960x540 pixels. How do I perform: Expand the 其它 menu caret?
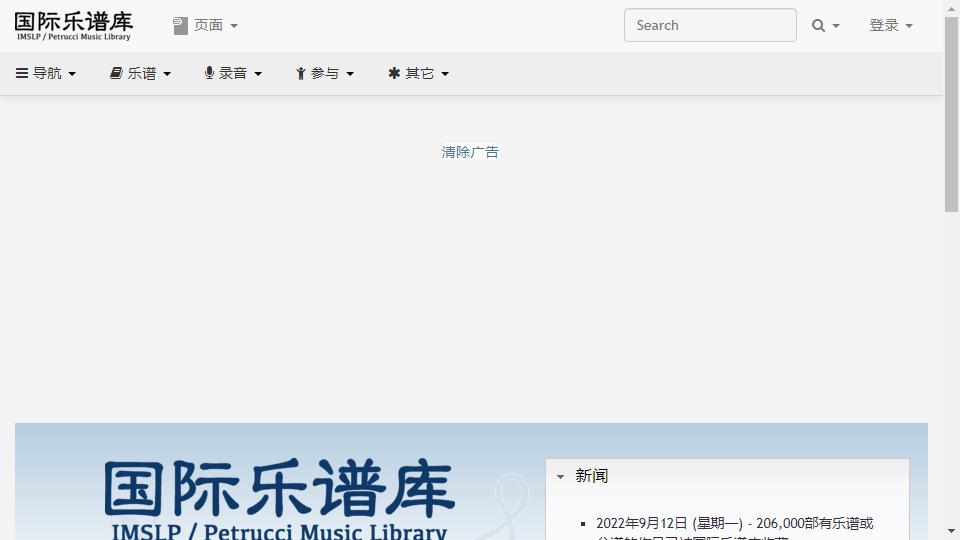pyautogui.click(x=445, y=74)
